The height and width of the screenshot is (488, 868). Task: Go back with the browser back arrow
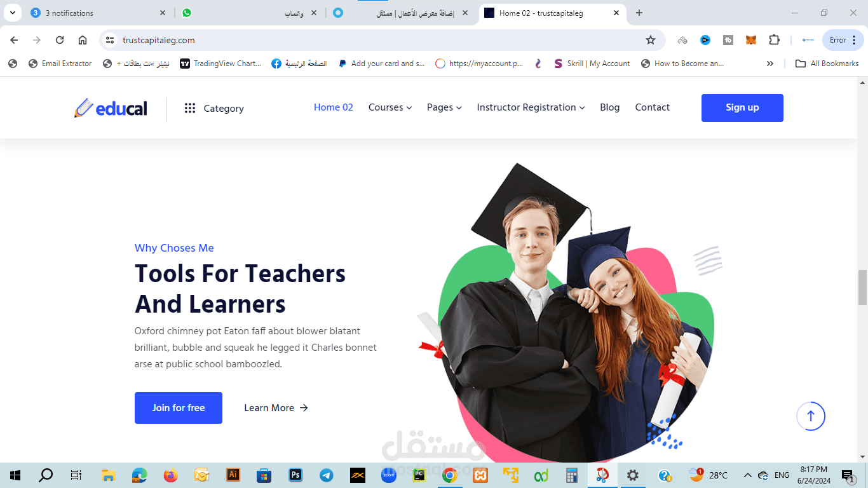point(14,40)
